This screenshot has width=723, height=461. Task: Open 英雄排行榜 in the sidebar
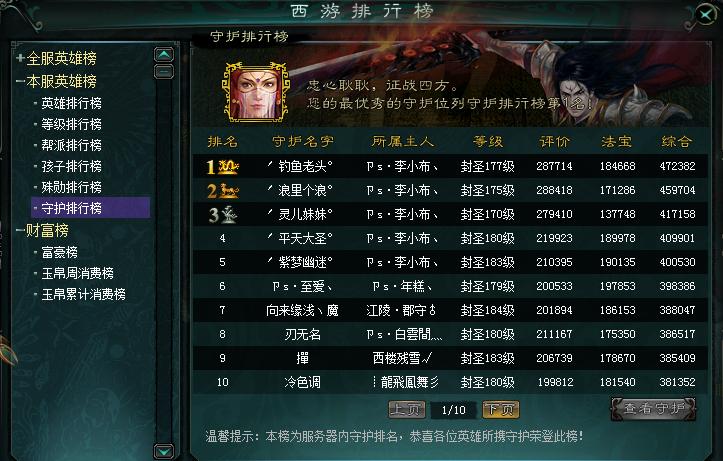point(71,103)
